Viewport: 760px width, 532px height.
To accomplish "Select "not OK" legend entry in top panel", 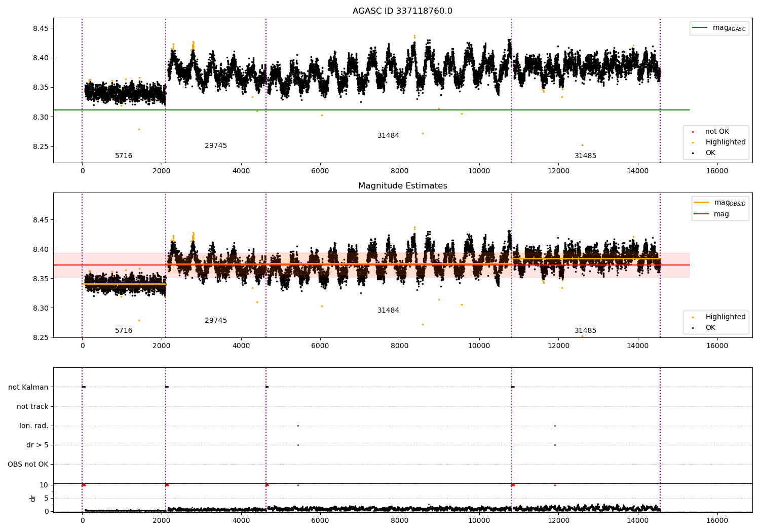I will [x=717, y=132].
